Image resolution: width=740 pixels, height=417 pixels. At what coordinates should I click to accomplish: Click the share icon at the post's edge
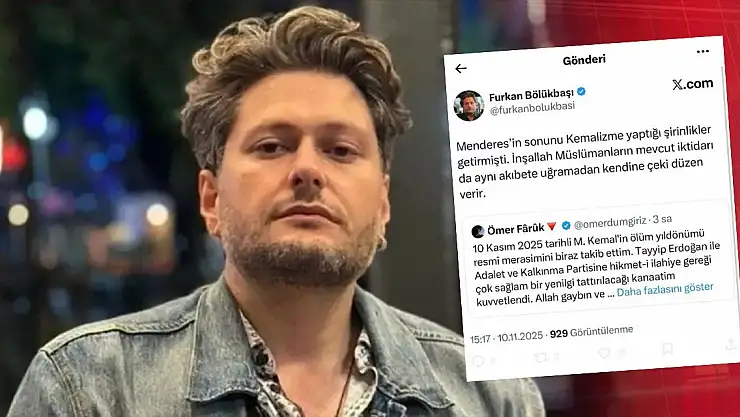(731, 345)
